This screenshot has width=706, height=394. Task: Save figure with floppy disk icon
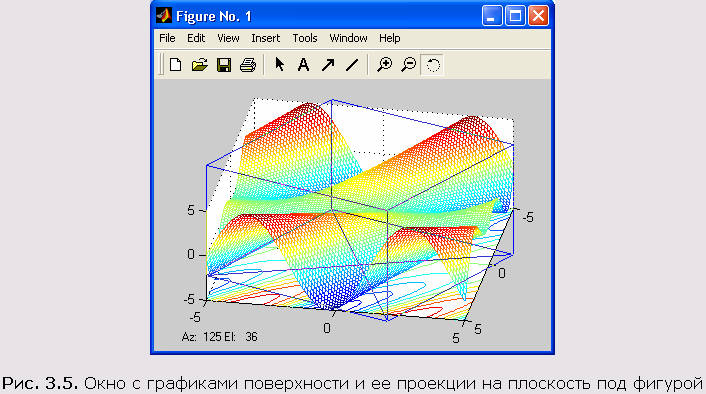[x=224, y=65]
